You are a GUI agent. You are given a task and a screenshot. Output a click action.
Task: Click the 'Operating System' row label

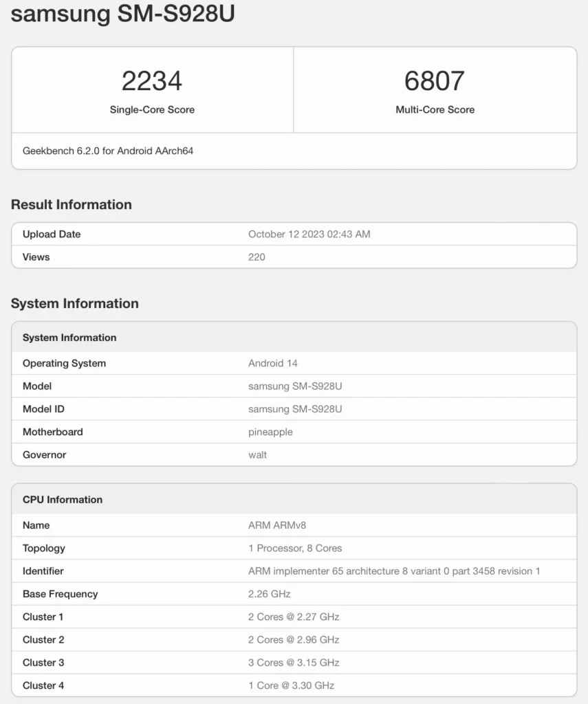pyautogui.click(x=64, y=363)
